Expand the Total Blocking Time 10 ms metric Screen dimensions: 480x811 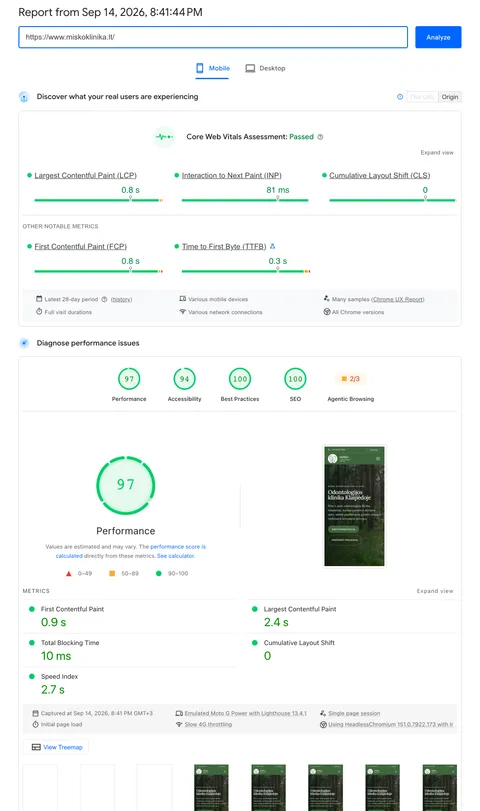click(129, 650)
